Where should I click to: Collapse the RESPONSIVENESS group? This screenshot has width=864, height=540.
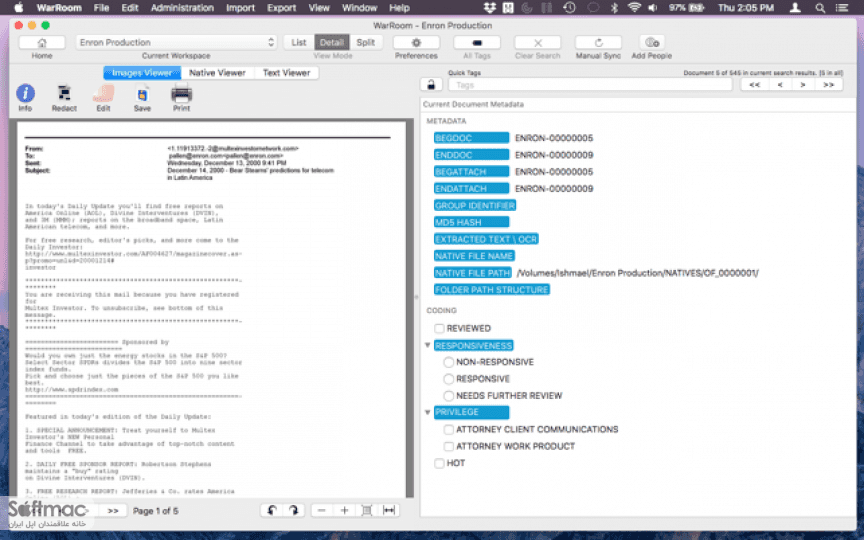[x=428, y=345]
